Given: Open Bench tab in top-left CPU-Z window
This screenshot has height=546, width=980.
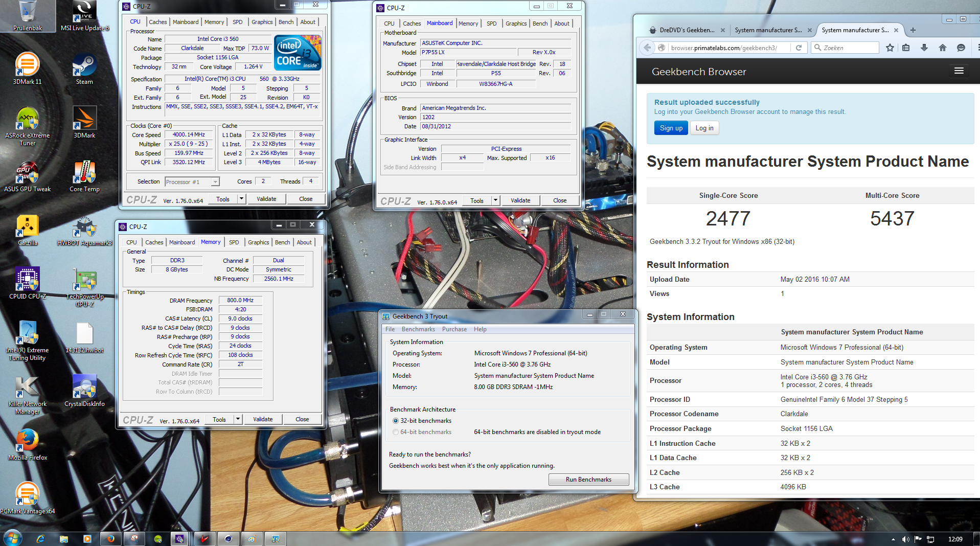Looking at the screenshot, I should (x=286, y=22).
